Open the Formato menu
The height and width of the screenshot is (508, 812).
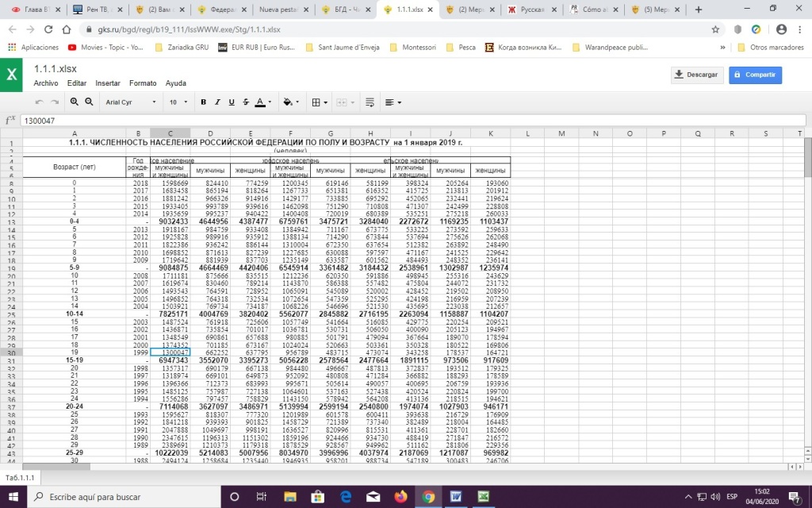click(143, 83)
